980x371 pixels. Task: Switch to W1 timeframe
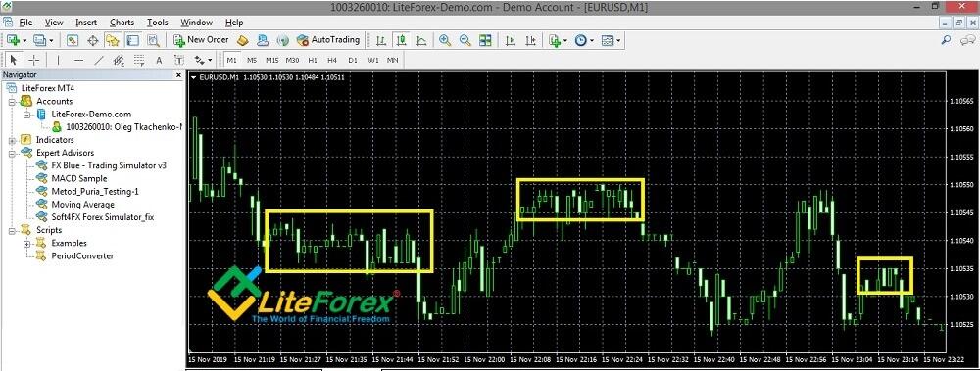373,60
